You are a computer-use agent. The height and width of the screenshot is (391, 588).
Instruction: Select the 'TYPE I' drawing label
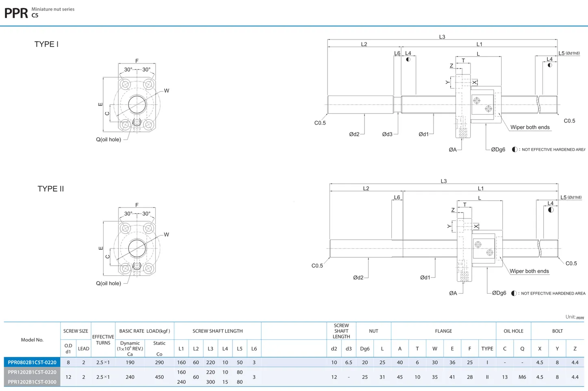46,44
